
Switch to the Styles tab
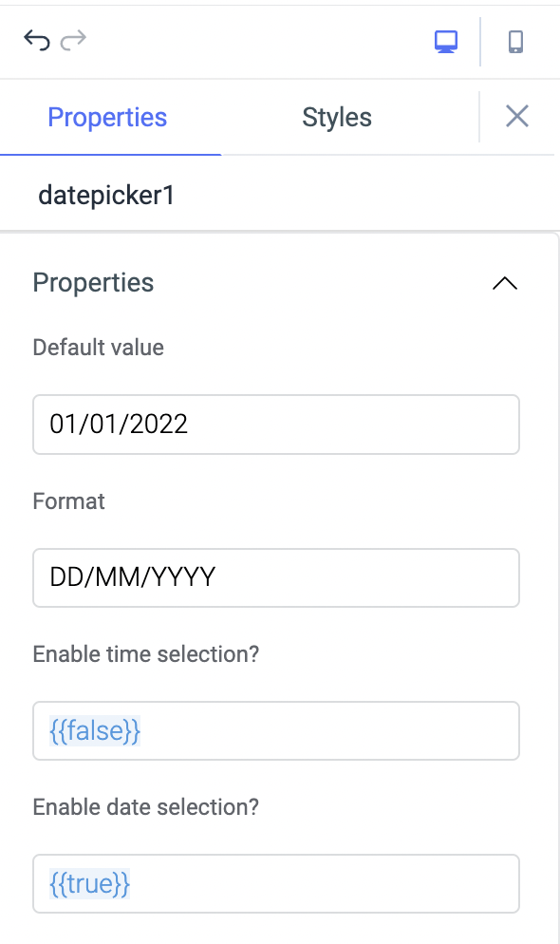[x=336, y=116]
